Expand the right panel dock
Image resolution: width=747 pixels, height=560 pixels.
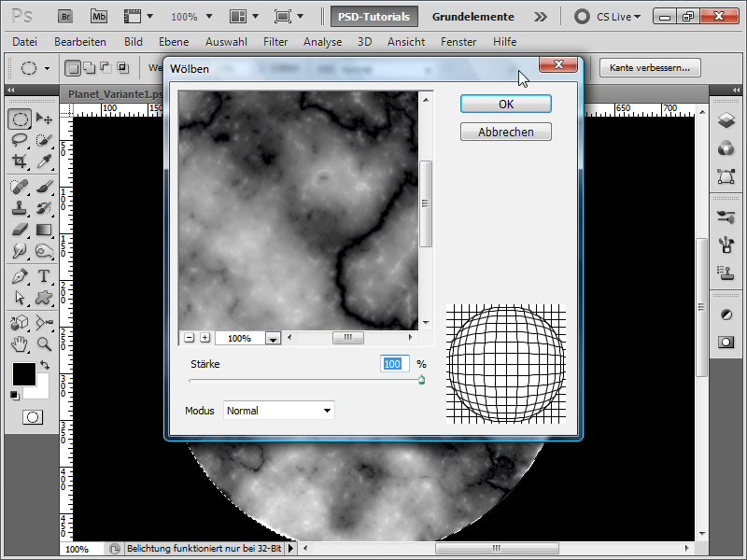coord(737,90)
